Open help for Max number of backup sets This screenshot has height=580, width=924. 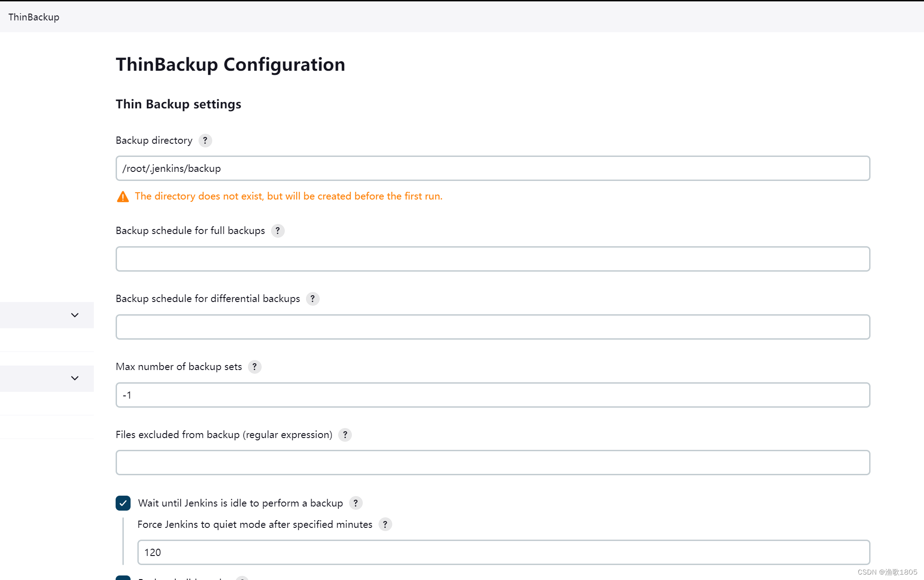pos(254,367)
